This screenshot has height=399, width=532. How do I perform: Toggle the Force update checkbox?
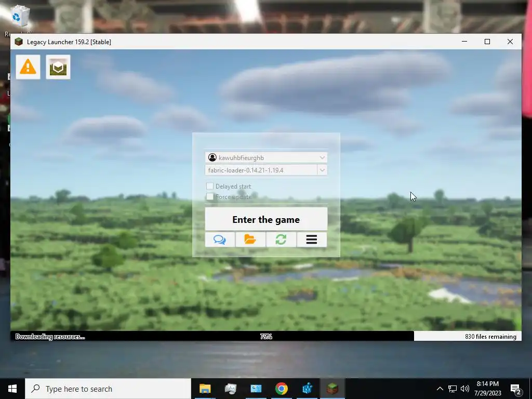(x=210, y=196)
